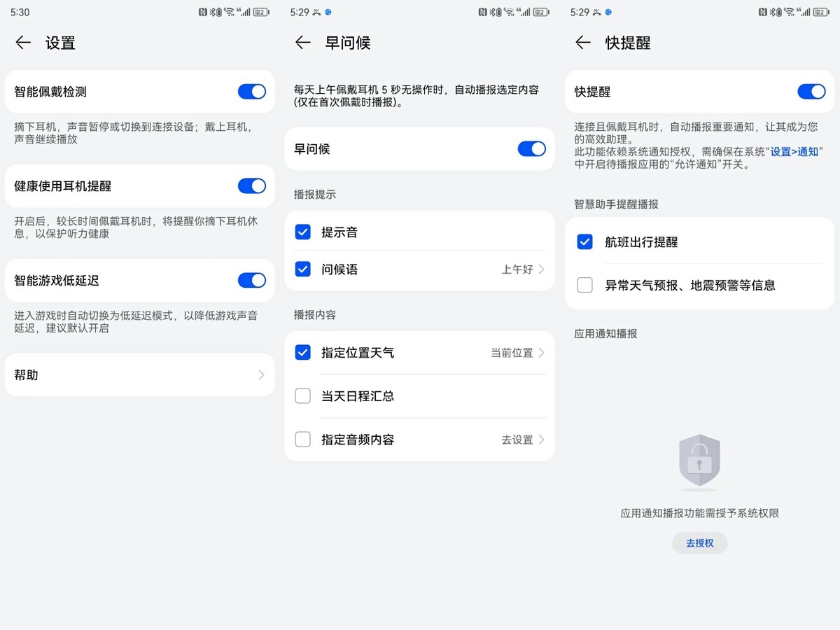The image size is (840, 630).
Task: Turn off the 健康使用耳机提醒 toggle
Action: [251, 185]
